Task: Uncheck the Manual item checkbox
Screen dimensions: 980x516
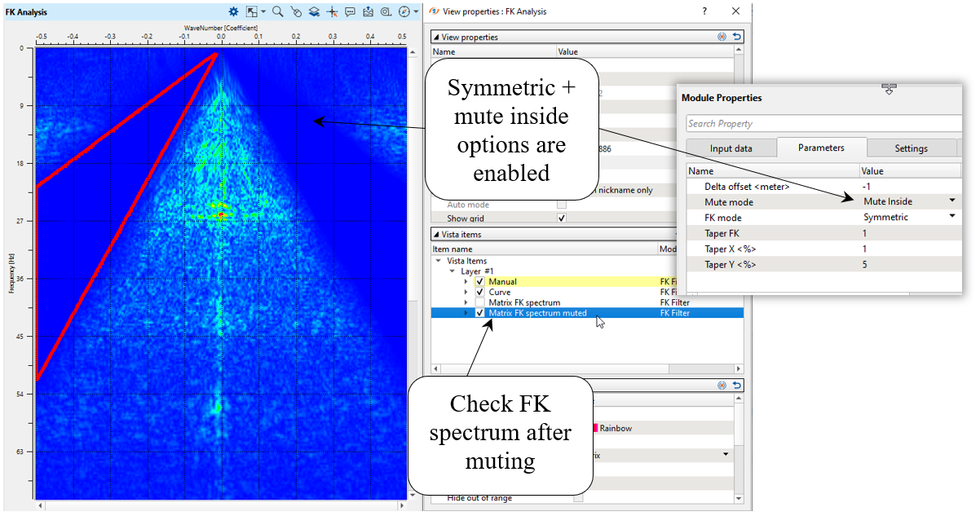Action: 479,282
